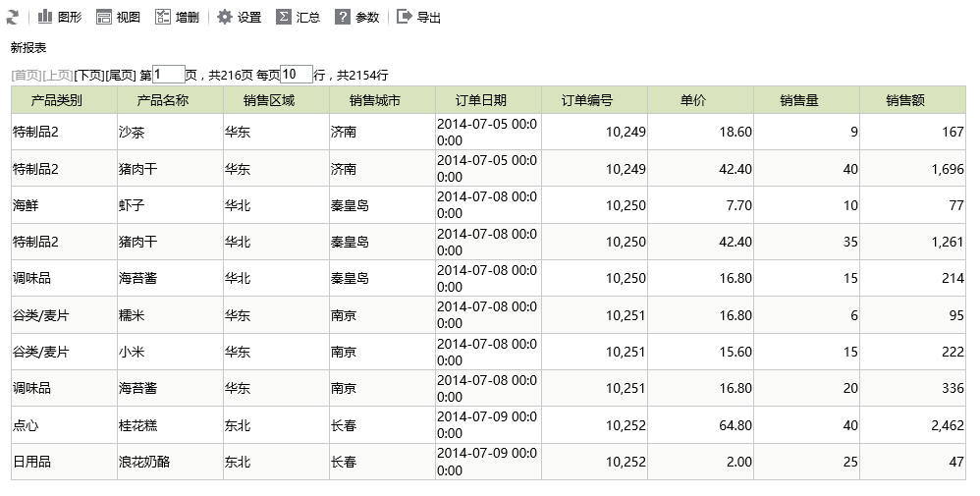Screen dimensions: 980x496
Task: Open the 视图 view icon
Action: (x=104, y=17)
